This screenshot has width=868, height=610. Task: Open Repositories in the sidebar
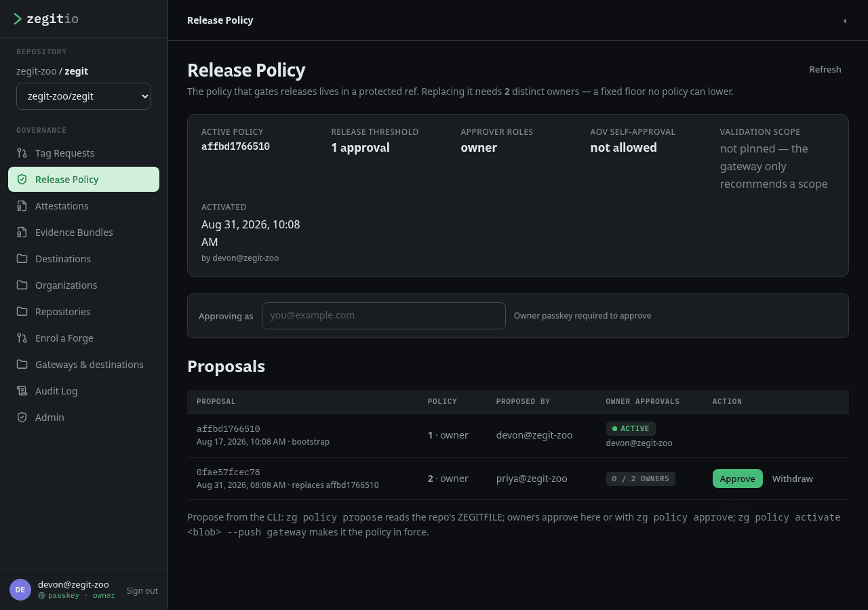tap(83, 312)
